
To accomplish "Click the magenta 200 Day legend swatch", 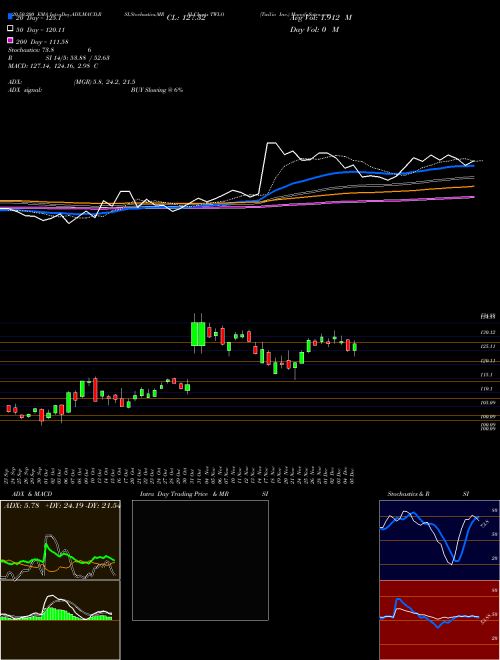I will pyautogui.click(x=10, y=40).
